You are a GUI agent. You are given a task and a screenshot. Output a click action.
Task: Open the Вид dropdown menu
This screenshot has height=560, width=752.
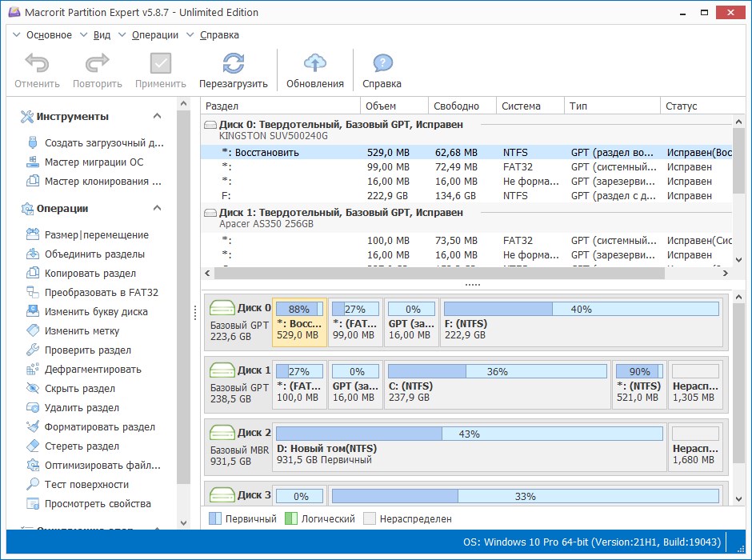(x=102, y=35)
